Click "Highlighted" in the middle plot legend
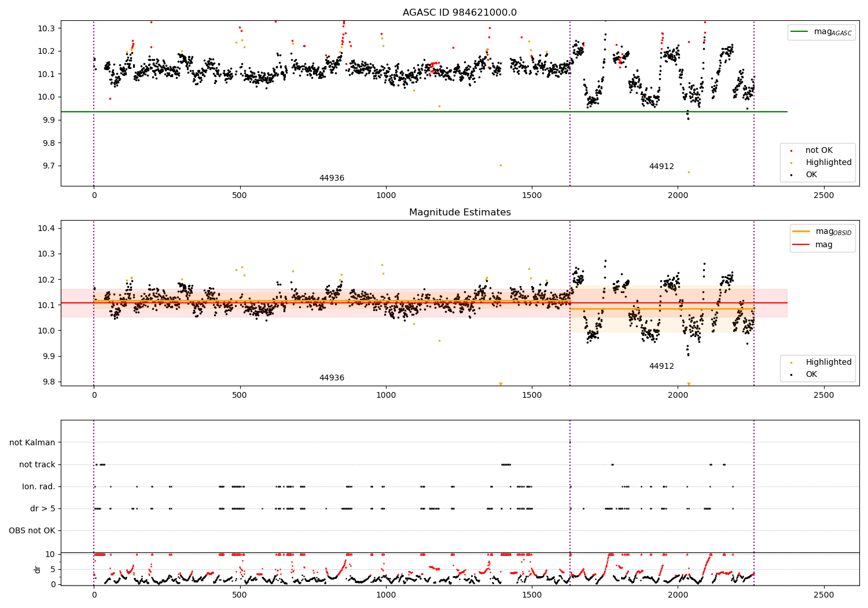The height and width of the screenshot is (608, 868). [829, 362]
